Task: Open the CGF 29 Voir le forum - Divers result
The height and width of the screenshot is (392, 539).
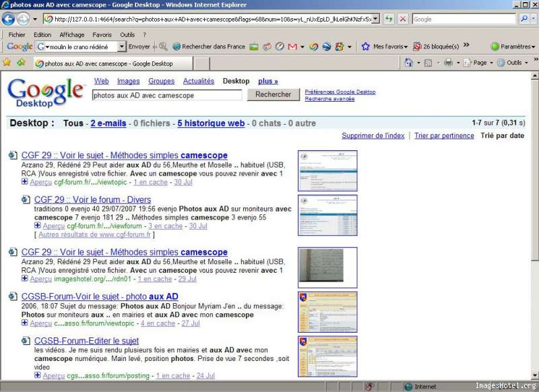Action: 92,199
